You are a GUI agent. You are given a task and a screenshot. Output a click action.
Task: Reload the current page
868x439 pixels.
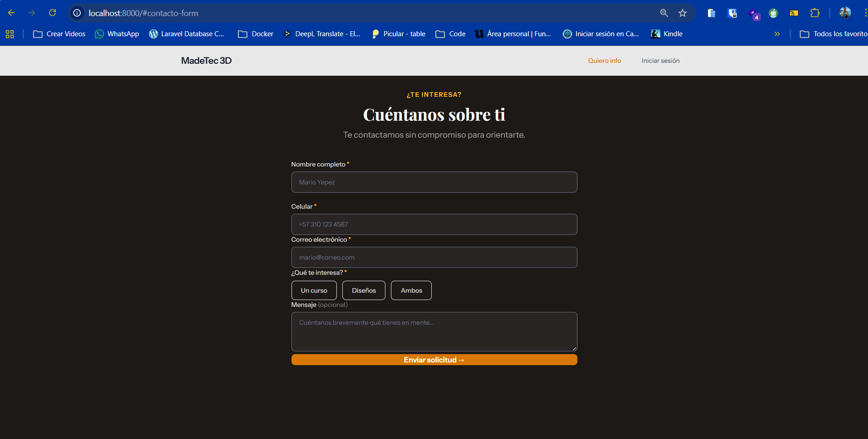pyautogui.click(x=52, y=13)
